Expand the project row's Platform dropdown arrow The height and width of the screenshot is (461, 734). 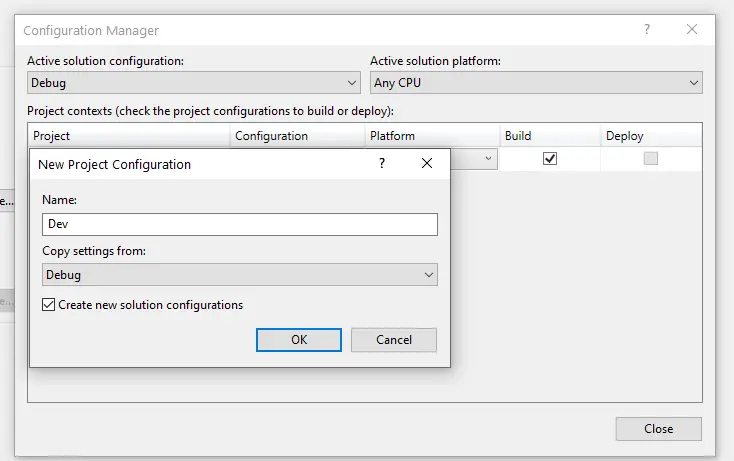click(489, 158)
